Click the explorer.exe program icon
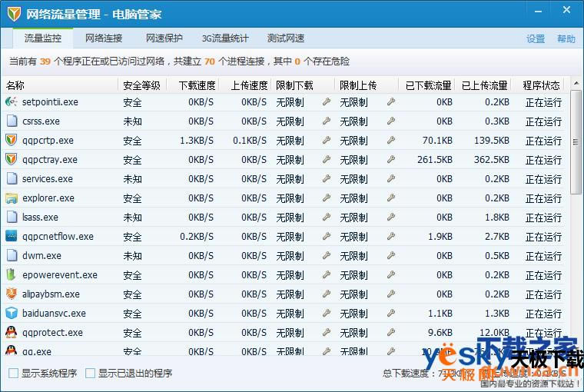584x392 pixels. pos(12,198)
